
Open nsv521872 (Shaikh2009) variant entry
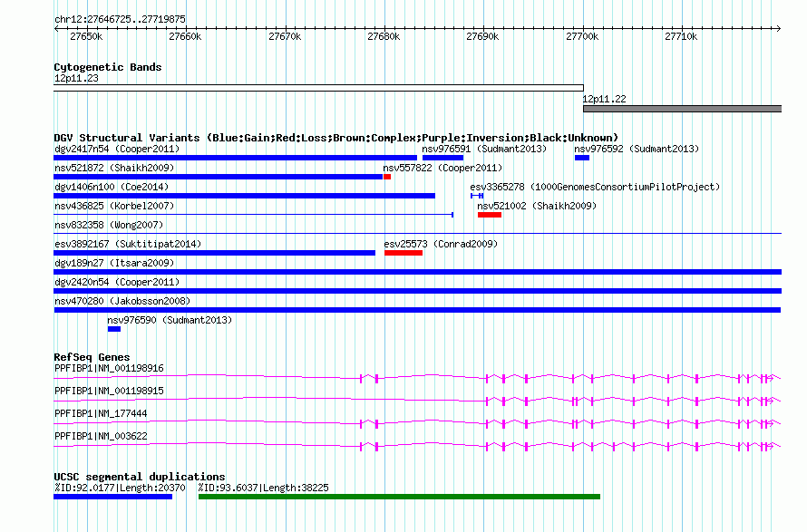[x=114, y=169]
